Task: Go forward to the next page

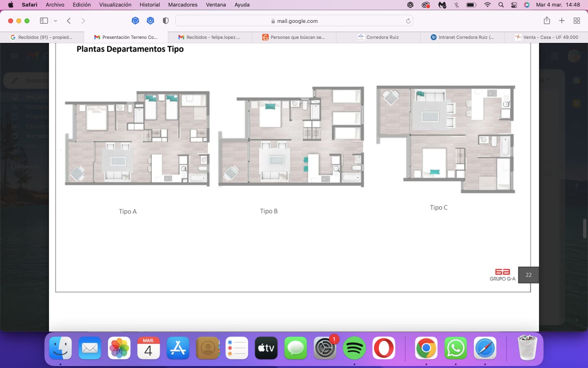Action: coord(83,21)
